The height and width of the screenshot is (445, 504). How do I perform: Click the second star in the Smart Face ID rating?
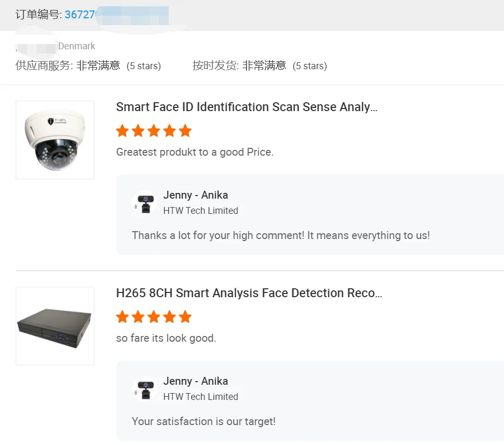pos(138,131)
